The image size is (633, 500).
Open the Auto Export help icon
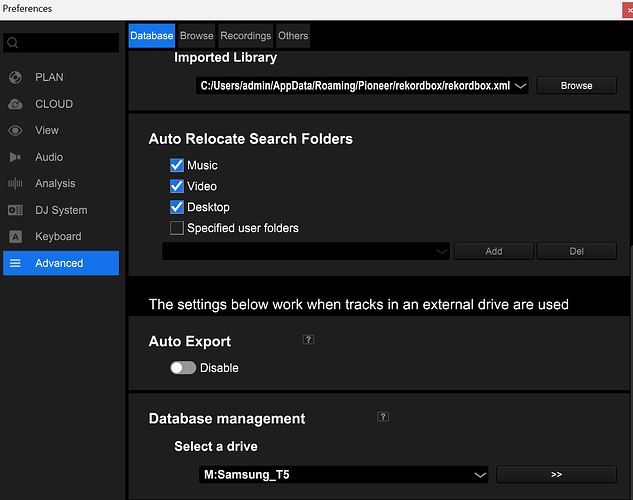(x=308, y=340)
